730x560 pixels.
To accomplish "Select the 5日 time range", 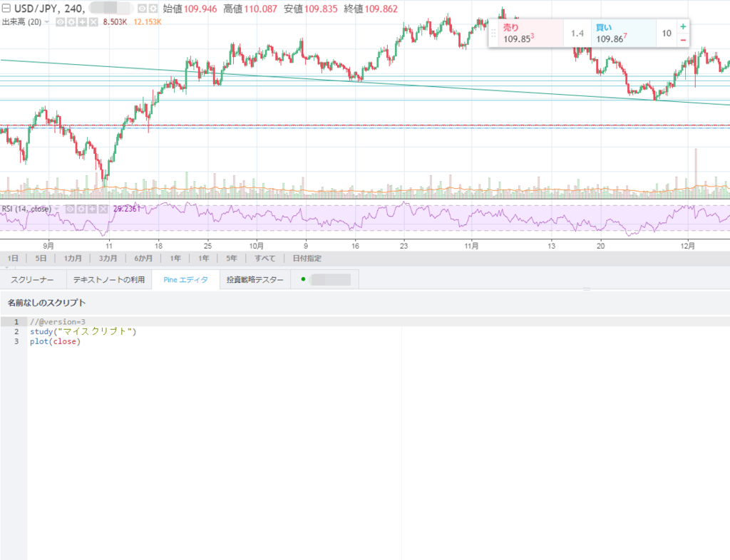I will click(x=41, y=258).
